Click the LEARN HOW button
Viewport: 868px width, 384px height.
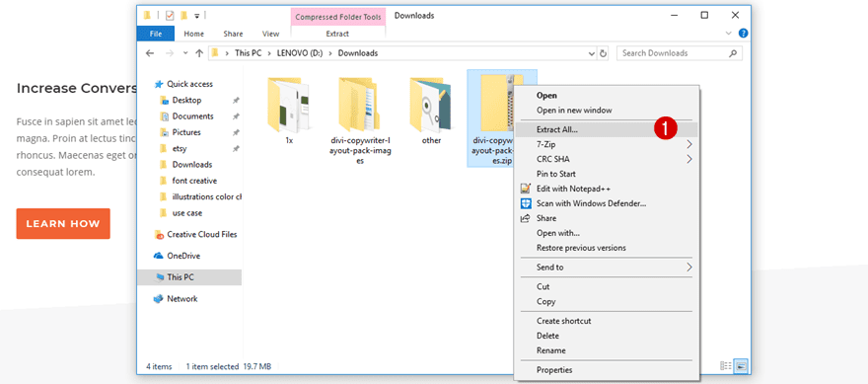[63, 224]
